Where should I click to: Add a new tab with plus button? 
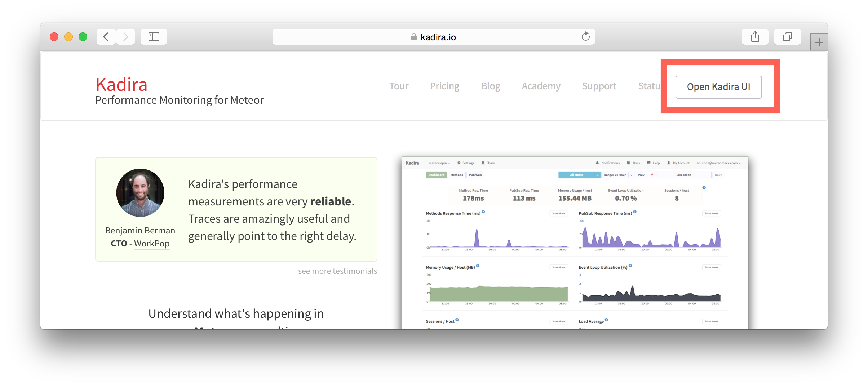pos(819,42)
